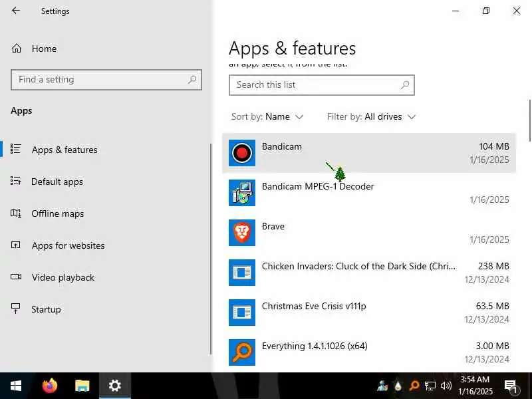Click the Startup sidebar icon

click(15, 309)
